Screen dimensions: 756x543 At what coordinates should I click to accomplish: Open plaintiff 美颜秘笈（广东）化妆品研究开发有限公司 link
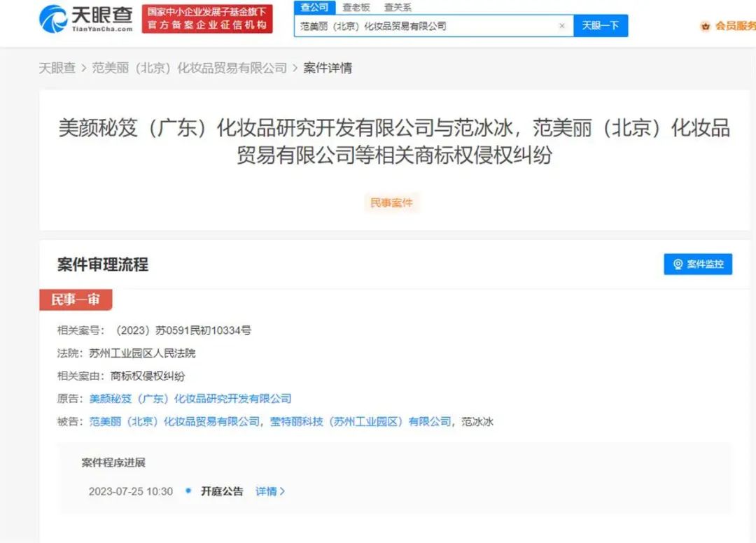[190, 399]
